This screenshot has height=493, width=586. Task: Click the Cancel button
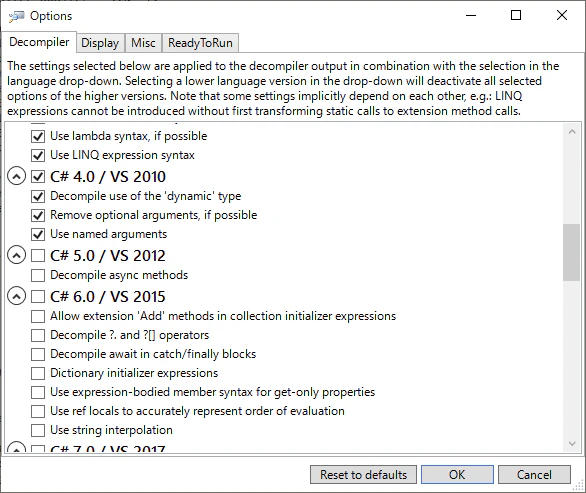coord(534,475)
